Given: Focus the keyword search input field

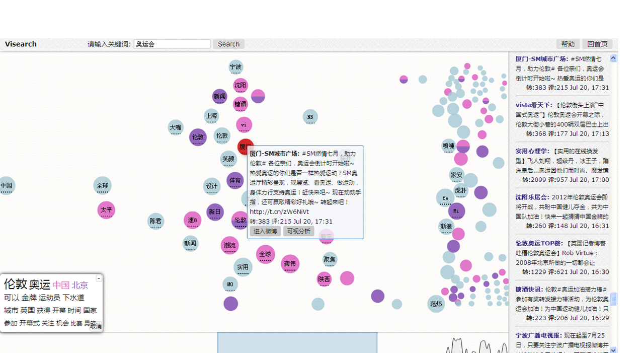Looking at the screenshot, I should coord(172,44).
